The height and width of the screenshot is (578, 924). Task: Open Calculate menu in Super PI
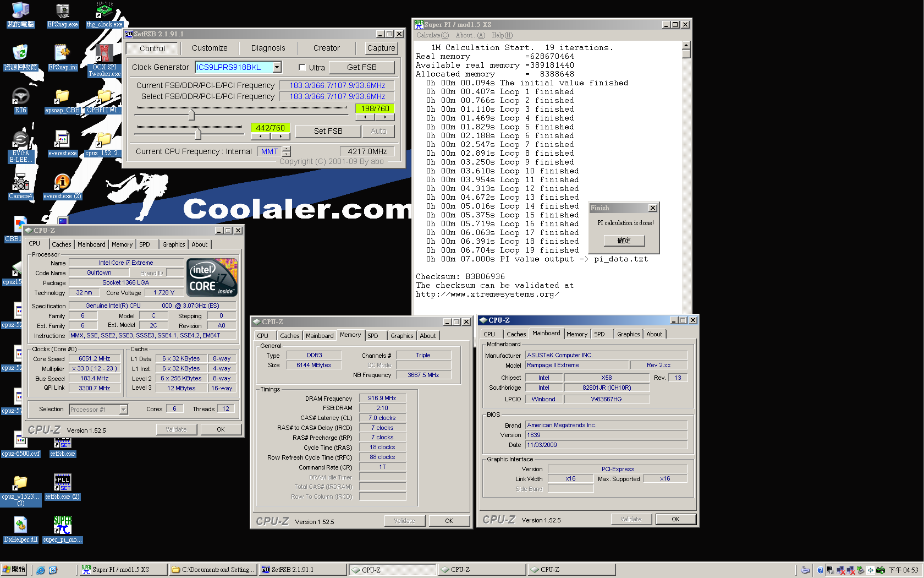432,35
